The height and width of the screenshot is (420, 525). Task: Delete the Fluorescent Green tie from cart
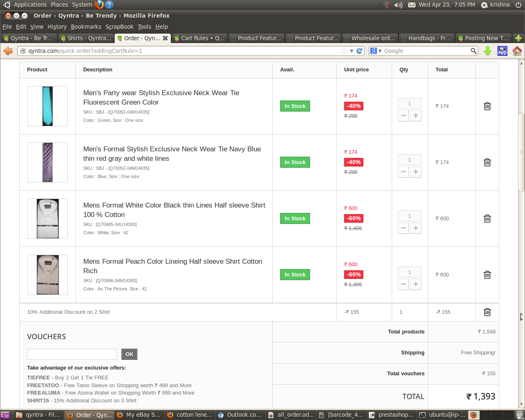pos(487,106)
